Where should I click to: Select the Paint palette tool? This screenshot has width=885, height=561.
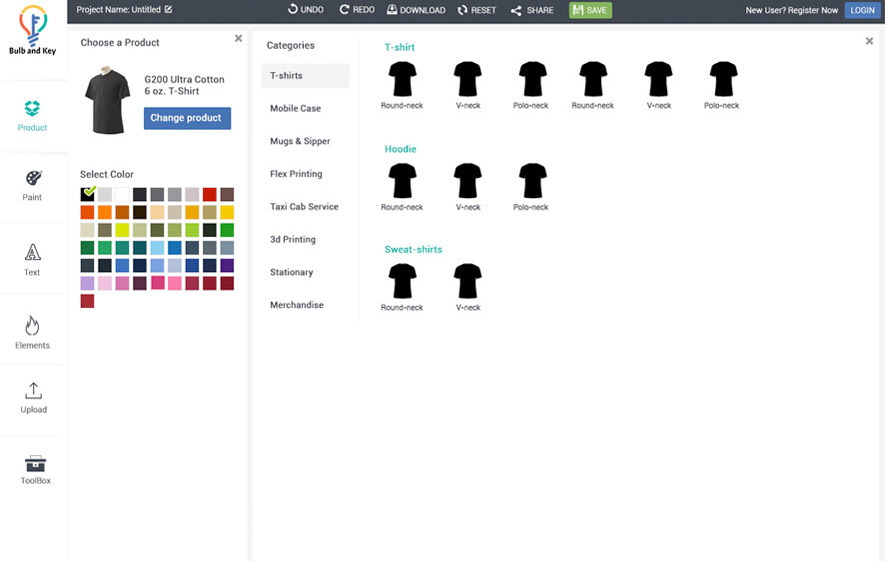(x=33, y=185)
